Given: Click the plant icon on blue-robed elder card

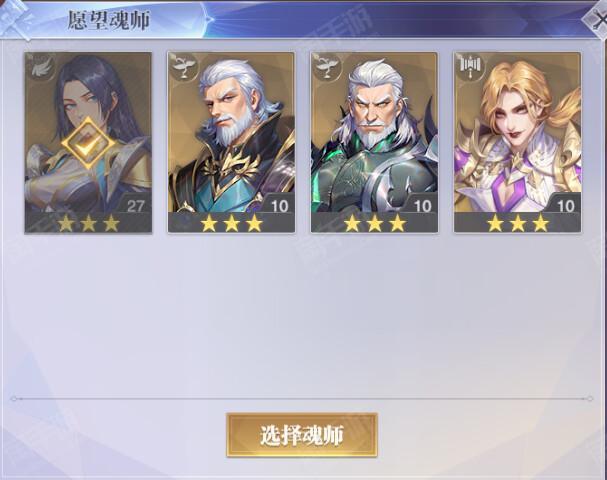Looking at the screenshot, I should (182, 67).
